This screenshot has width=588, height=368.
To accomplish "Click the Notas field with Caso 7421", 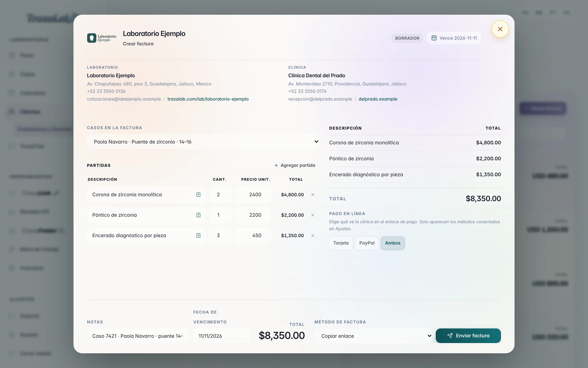I will [138, 336].
